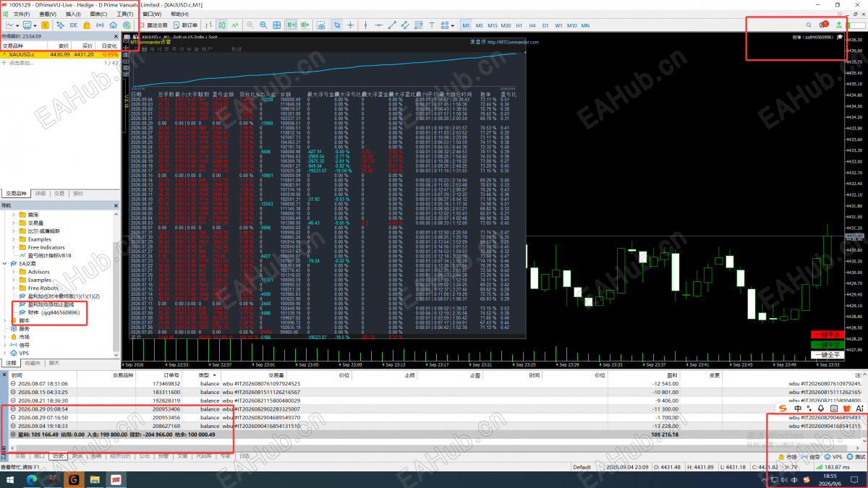Select the M5 timeframe

click(x=479, y=25)
